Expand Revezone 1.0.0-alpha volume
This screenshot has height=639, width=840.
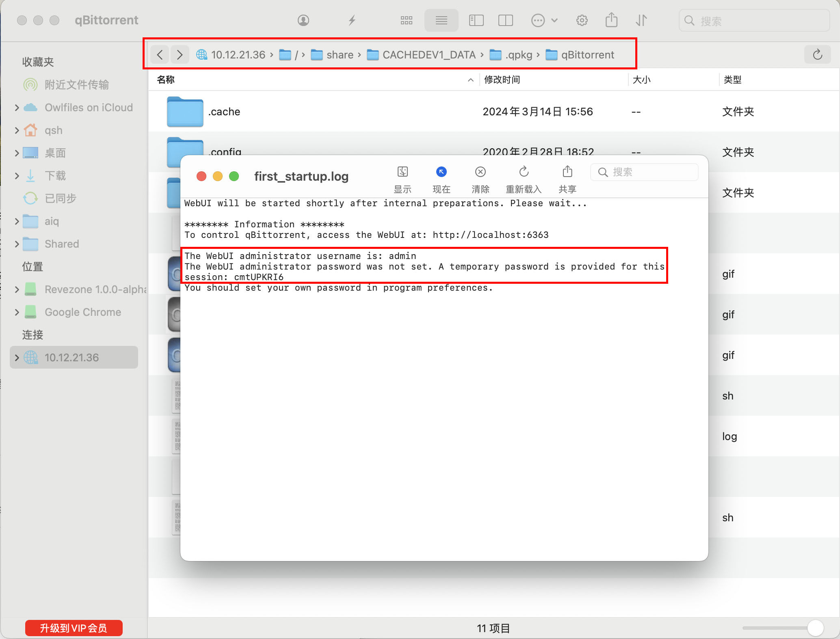click(17, 289)
